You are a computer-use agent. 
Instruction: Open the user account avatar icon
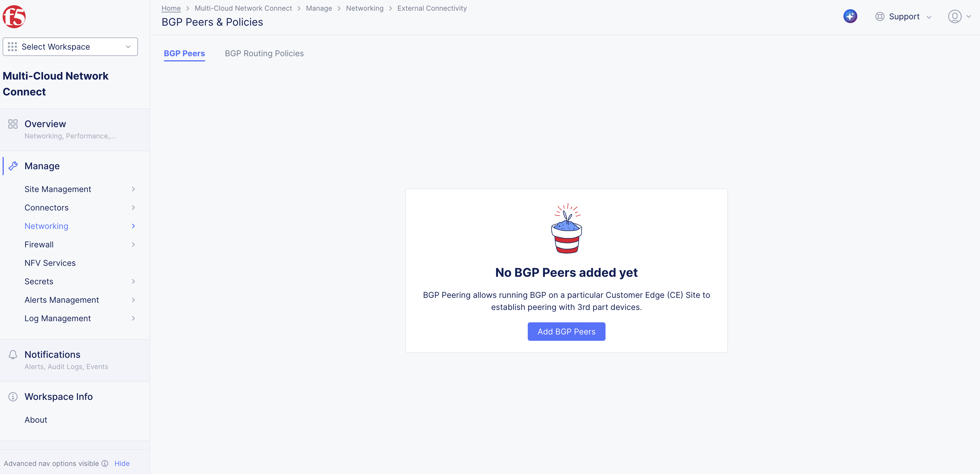(955, 16)
